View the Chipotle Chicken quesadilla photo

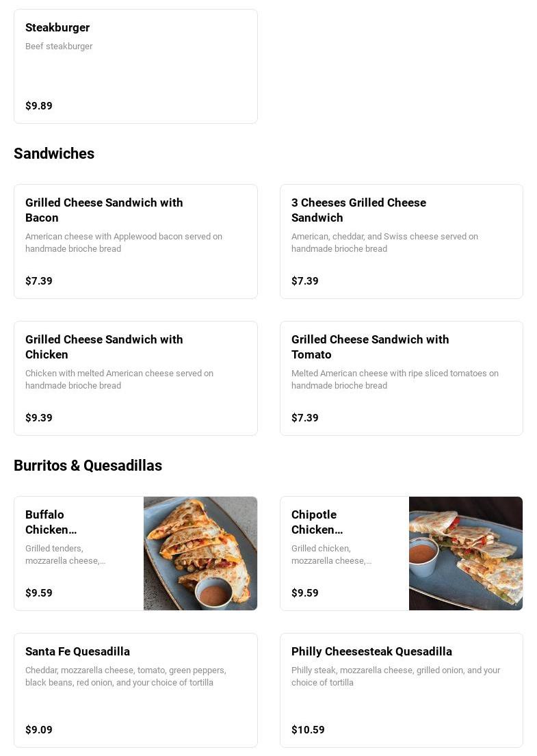[466, 553]
